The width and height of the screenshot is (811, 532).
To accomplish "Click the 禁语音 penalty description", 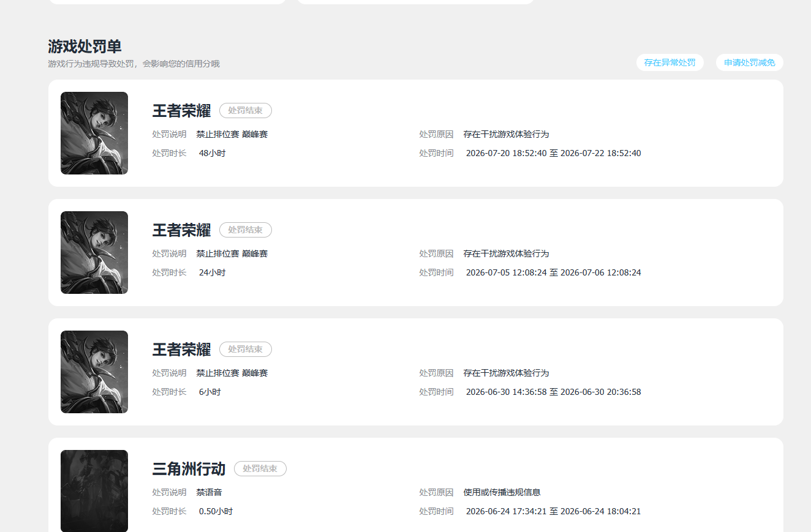I will coord(209,492).
